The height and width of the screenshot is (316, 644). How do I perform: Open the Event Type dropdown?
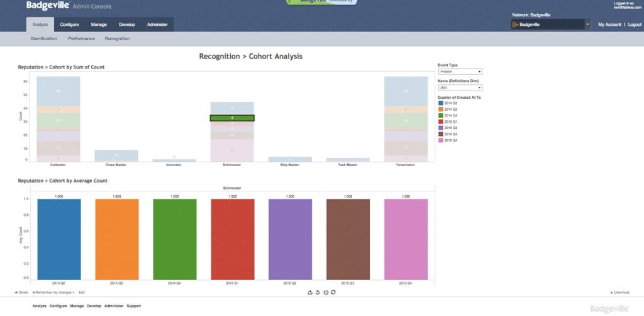tap(460, 72)
